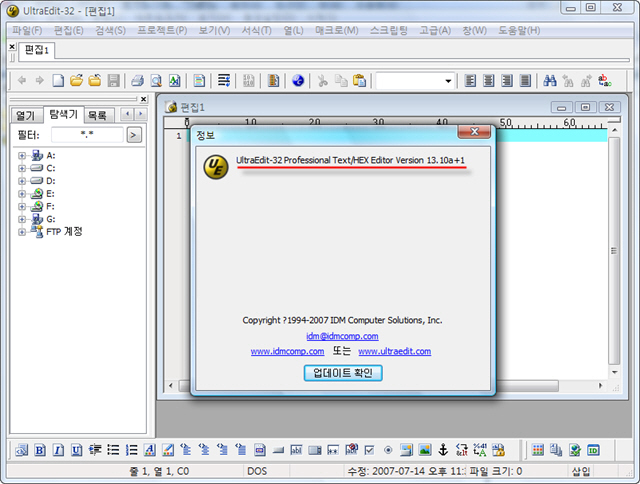Viewport: 640px width, 484px height.
Task: Click the Open File folder icon
Action: click(x=76, y=80)
